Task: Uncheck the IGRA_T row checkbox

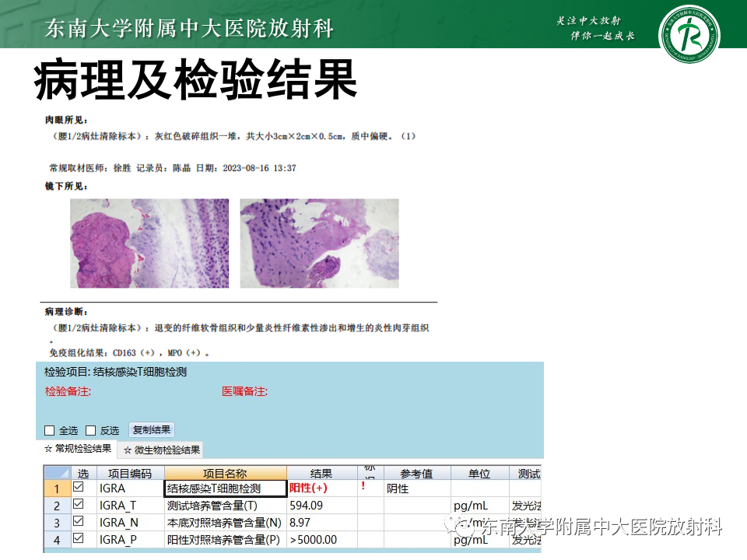Action: point(79,504)
